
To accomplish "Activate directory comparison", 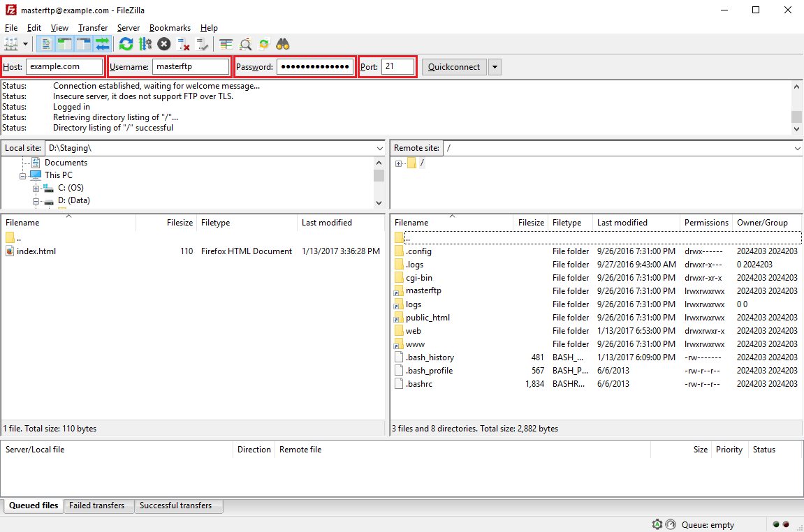I will pyautogui.click(x=245, y=43).
